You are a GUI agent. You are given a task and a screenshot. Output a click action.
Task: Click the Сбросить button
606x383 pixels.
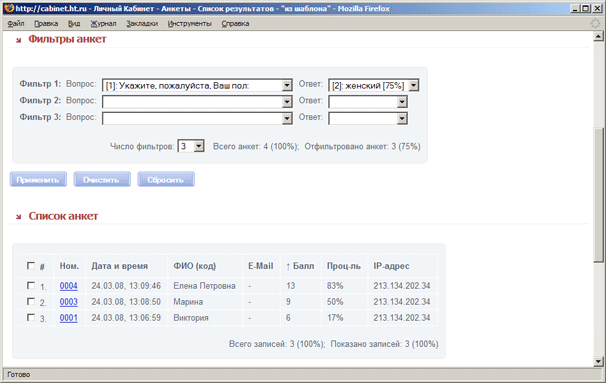click(x=166, y=179)
